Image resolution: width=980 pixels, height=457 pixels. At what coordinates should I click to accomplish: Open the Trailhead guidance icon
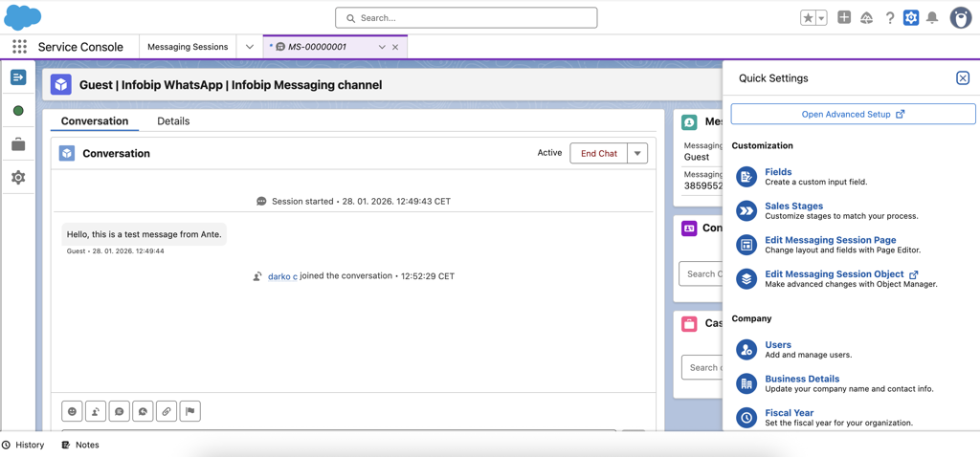tap(867, 18)
